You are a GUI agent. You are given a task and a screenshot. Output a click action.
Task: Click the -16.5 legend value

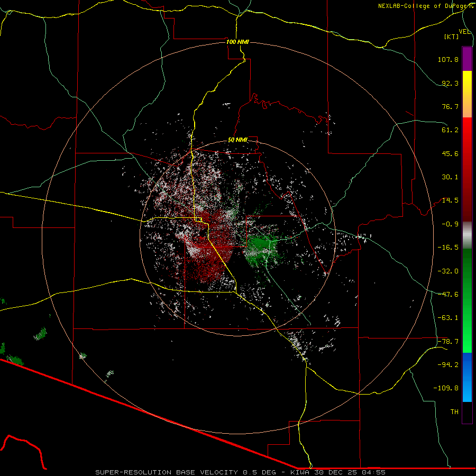pos(448,248)
